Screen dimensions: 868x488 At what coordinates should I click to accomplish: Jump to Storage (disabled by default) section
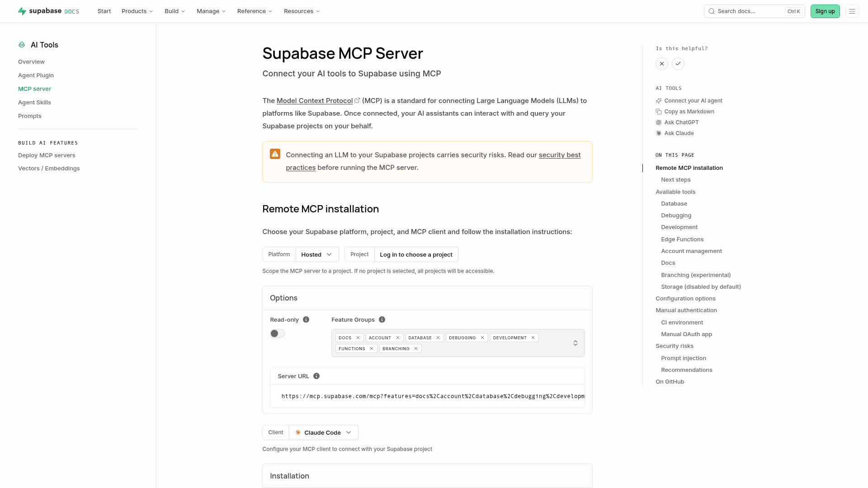click(701, 287)
